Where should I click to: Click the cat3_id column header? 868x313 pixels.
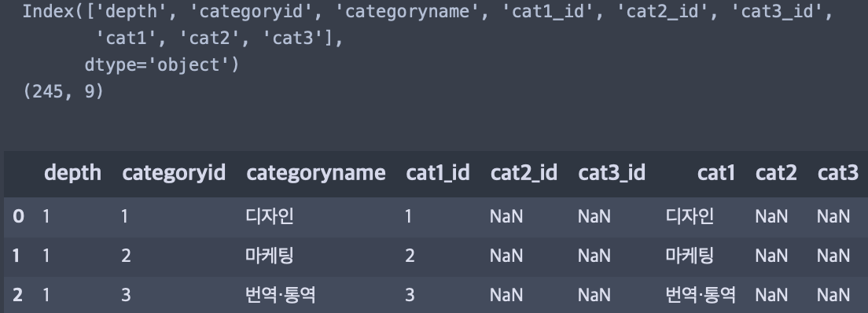(x=612, y=173)
